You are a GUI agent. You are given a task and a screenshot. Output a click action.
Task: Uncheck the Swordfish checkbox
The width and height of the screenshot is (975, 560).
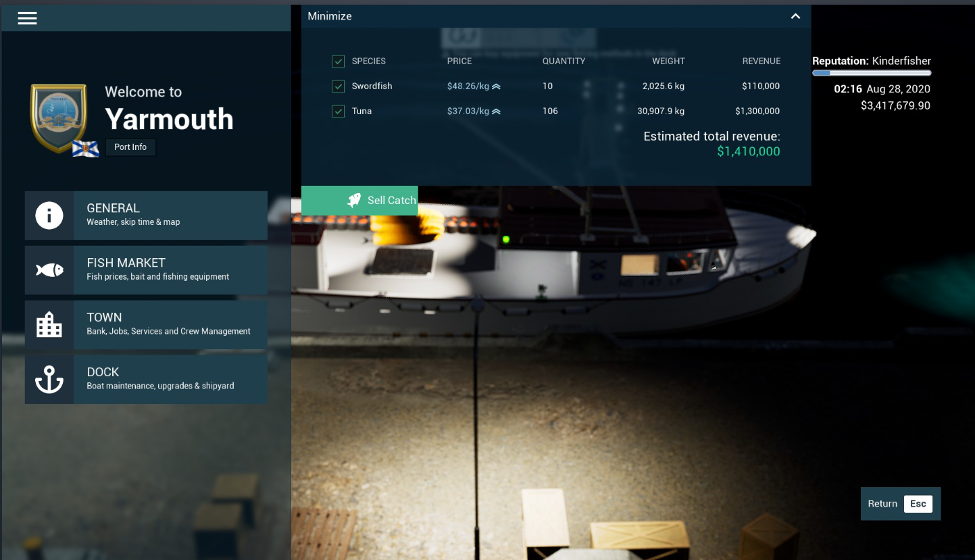339,86
